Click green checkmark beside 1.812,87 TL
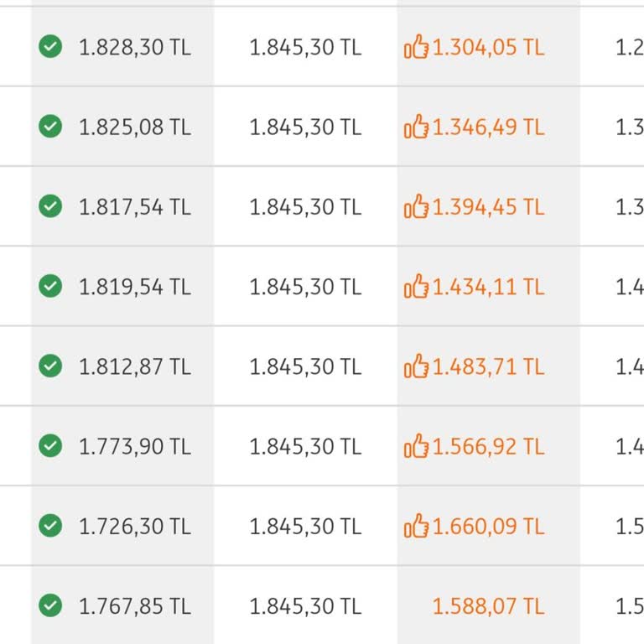The height and width of the screenshot is (644, 644). tap(50, 366)
